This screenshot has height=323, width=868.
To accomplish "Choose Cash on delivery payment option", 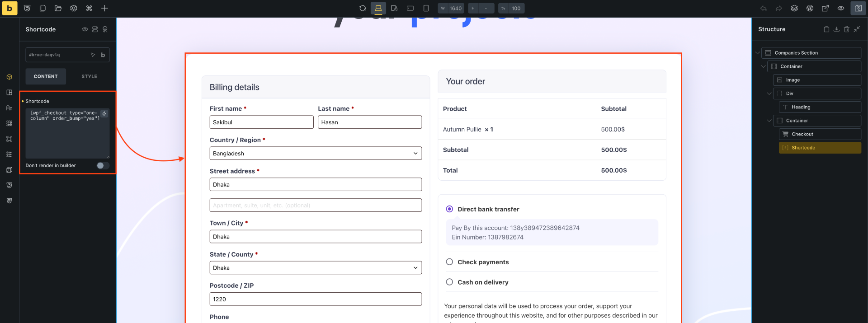I will [449, 282].
